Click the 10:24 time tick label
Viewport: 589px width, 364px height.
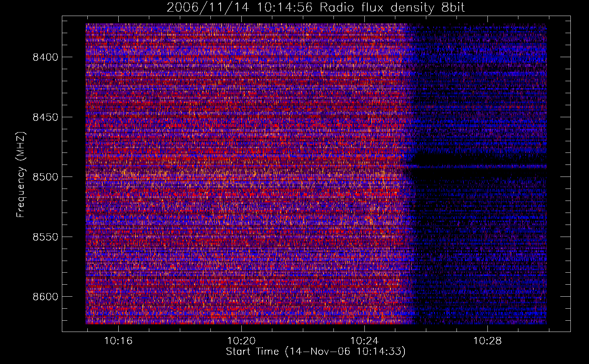click(364, 341)
